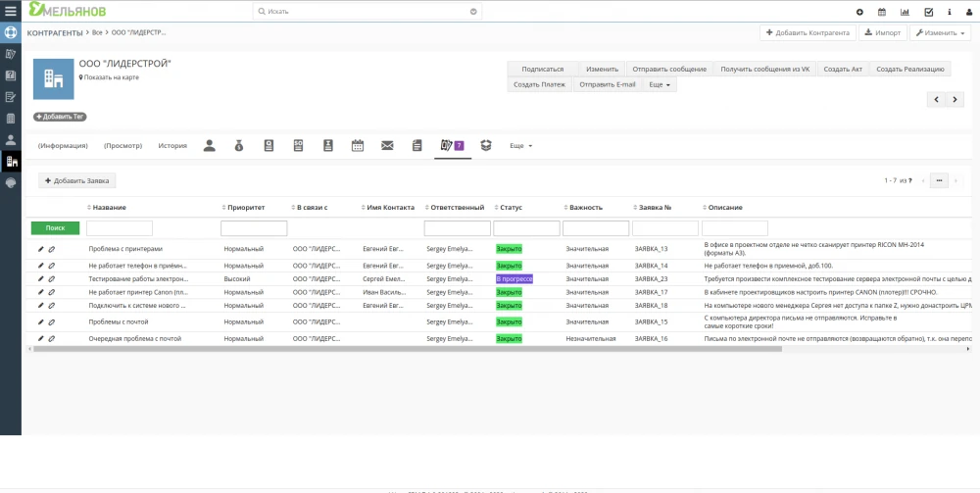Click the pagination ellipsis button
980x493 pixels.
940,180
